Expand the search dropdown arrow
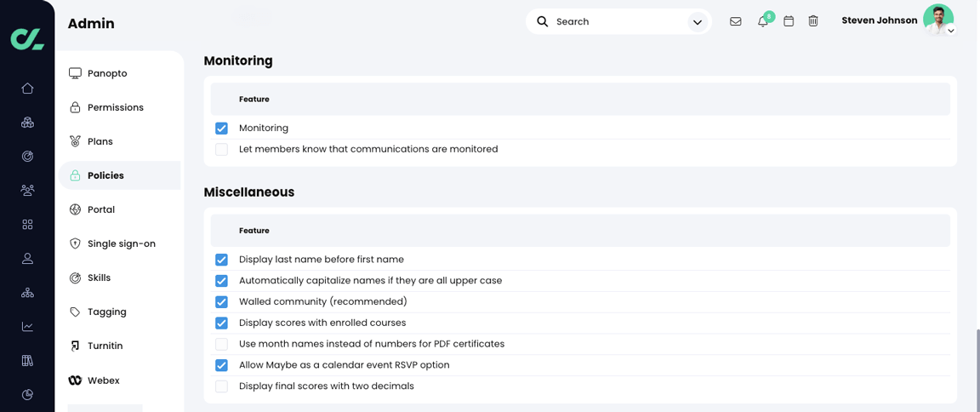 click(x=697, y=22)
